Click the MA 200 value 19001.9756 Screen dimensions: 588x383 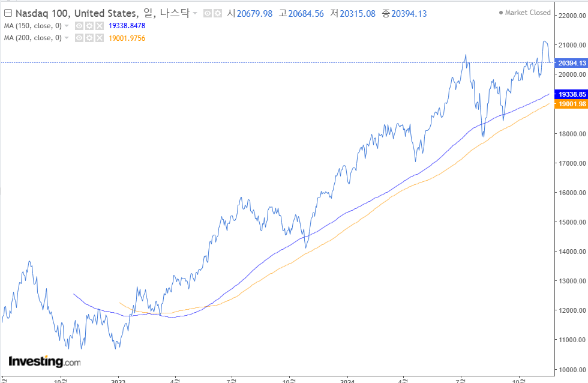(127, 38)
